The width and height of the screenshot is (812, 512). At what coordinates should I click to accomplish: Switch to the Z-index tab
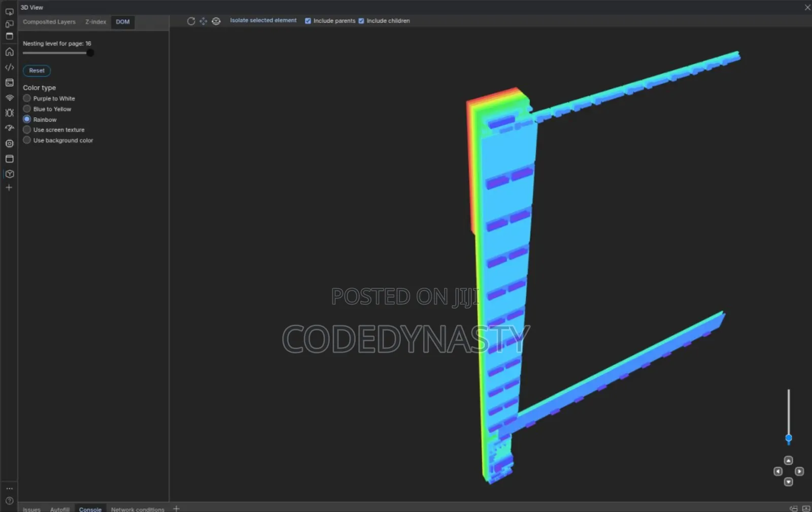[x=95, y=22]
